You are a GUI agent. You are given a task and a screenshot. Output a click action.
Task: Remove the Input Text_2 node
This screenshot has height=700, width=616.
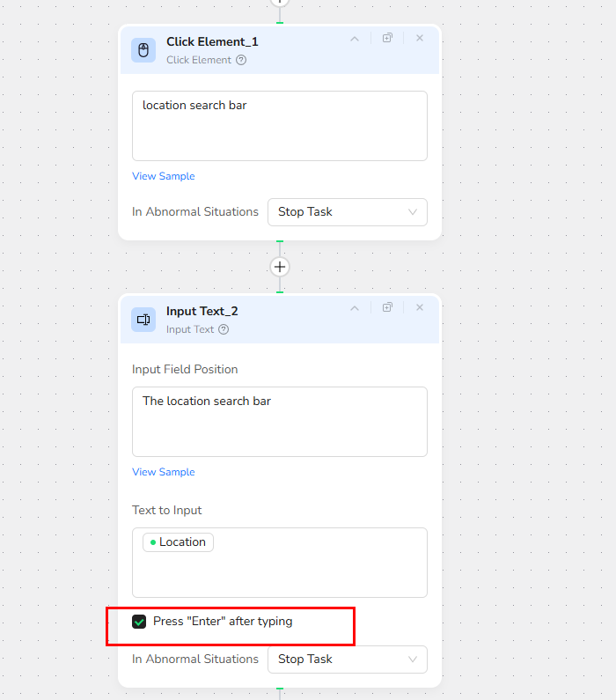(420, 307)
